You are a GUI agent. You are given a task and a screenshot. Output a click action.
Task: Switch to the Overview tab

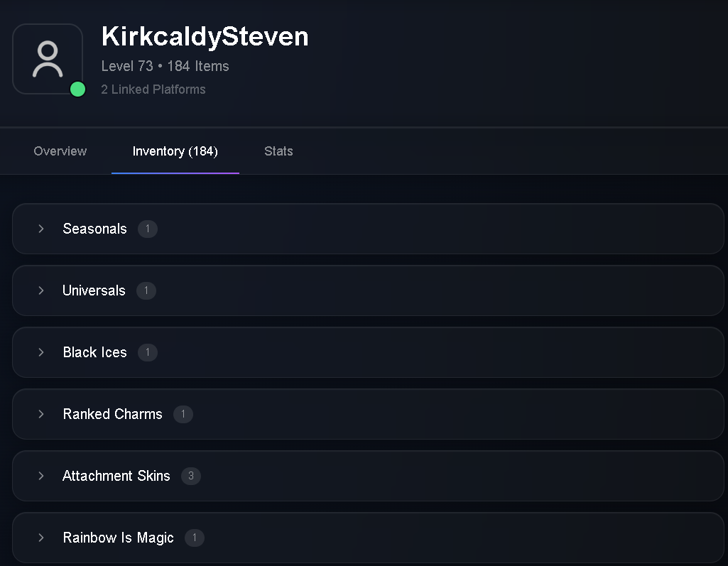[x=60, y=151]
